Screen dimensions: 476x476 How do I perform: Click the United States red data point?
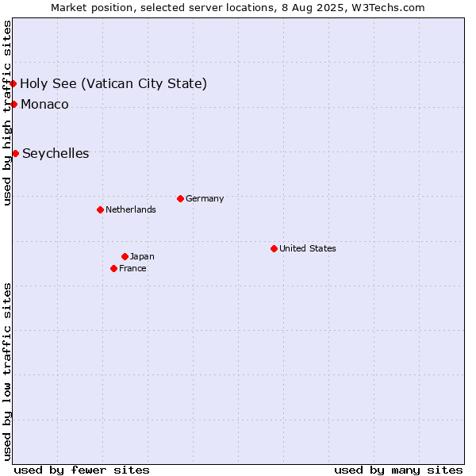click(x=274, y=249)
